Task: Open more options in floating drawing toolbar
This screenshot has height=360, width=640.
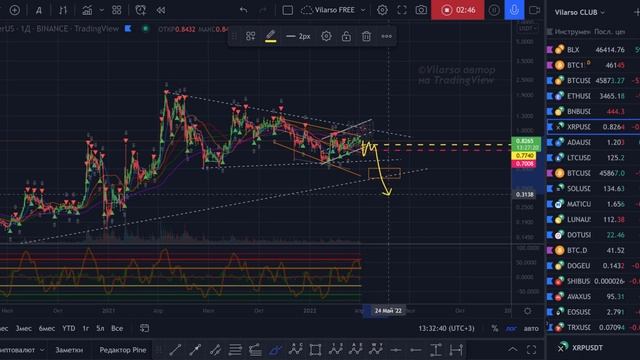Action: 387,36
